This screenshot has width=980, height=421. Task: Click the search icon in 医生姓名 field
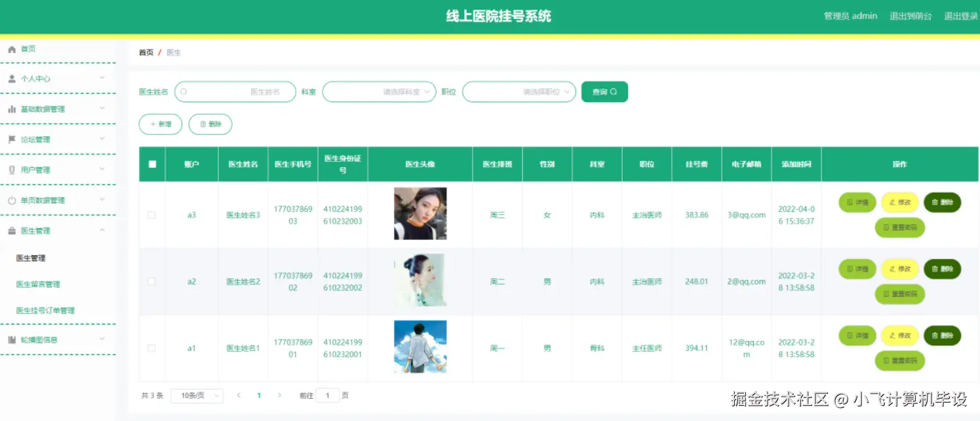[184, 92]
